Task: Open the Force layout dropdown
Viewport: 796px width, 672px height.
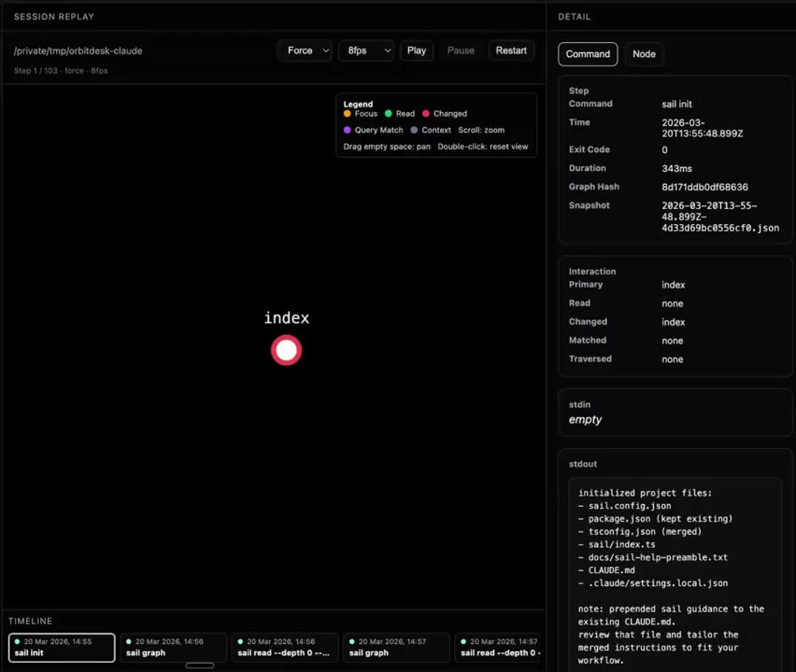Action: pos(304,50)
